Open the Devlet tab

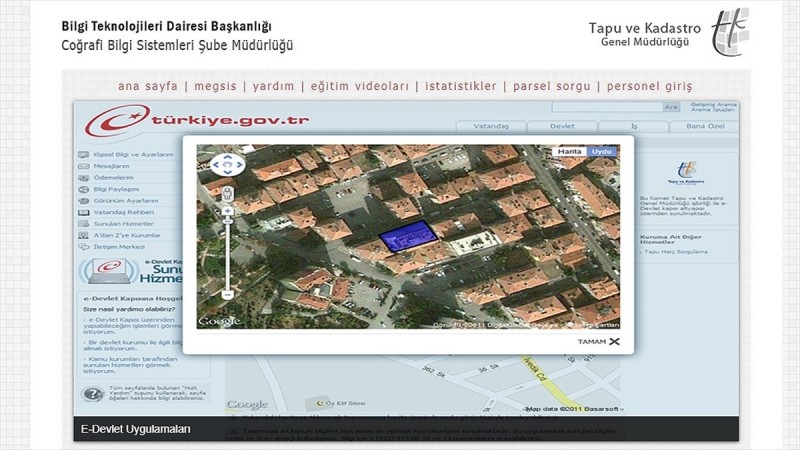click(562, 126)
